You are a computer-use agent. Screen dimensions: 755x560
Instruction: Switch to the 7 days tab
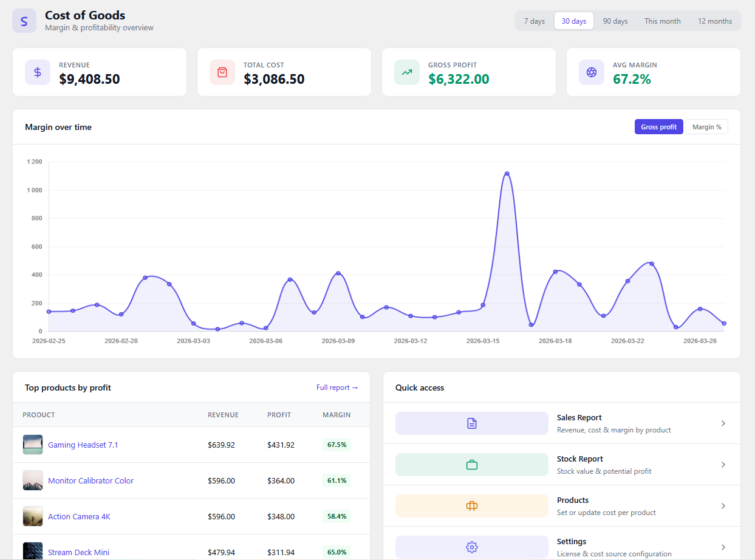pyautogui.click(x=534, y=21)
